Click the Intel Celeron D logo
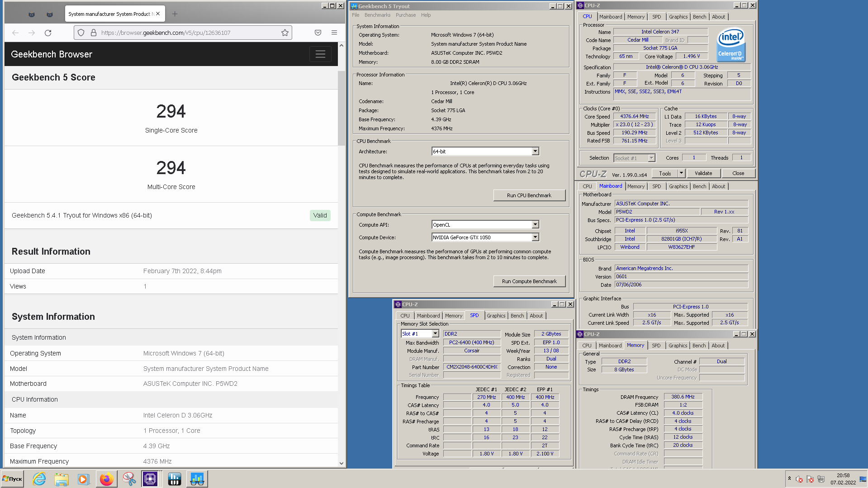The width and height of the screenshot is (868, 488). (x=730, y=44)
